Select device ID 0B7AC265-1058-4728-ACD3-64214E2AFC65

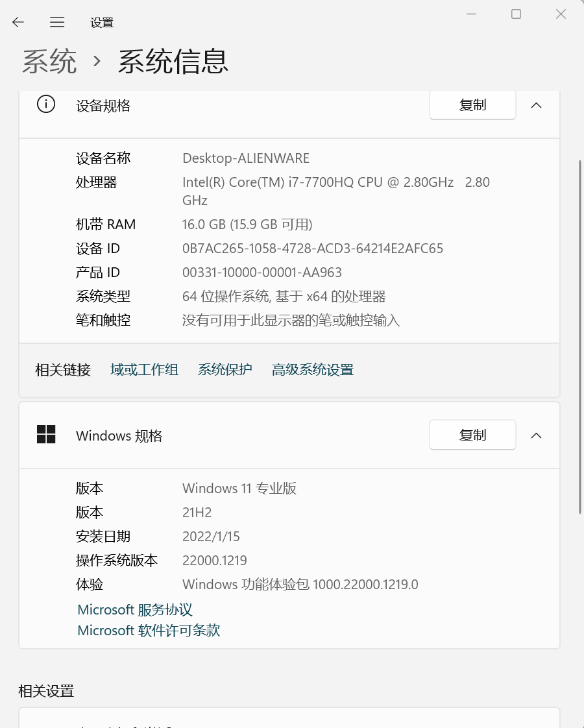pyautogui.click(x=313, y=249)
